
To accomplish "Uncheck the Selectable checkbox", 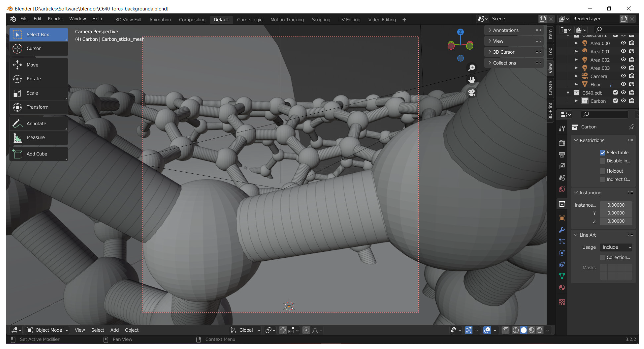I will [602, 153].
